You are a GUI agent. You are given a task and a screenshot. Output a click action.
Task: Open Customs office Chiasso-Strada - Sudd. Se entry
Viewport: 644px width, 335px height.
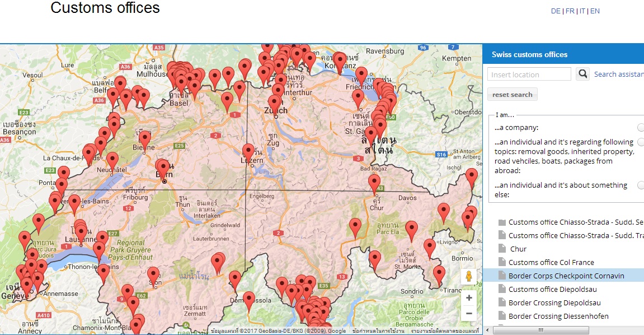576,222
